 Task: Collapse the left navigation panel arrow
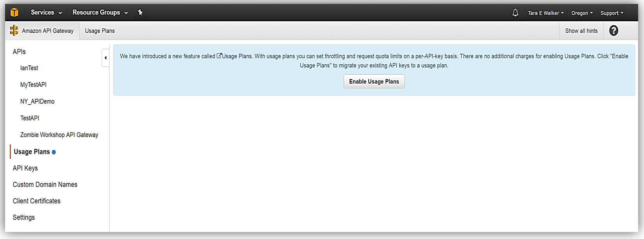pyautogui.click(x=106, y=58)
